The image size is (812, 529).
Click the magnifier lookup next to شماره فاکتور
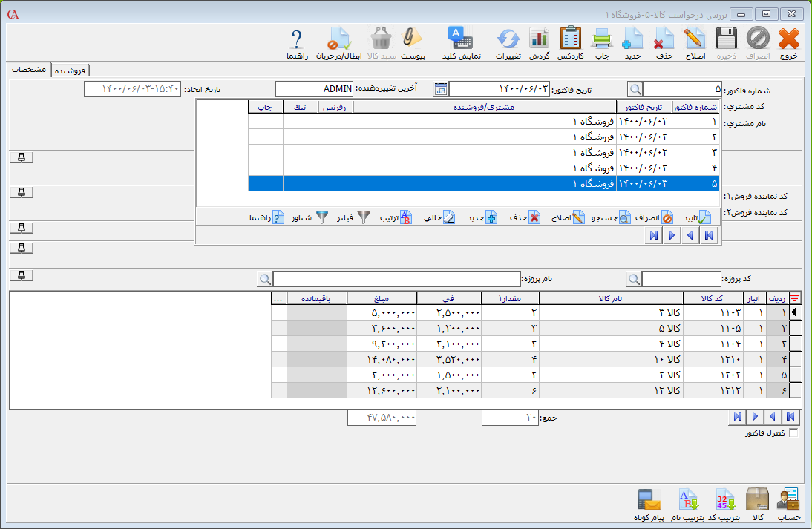point(636,89)
